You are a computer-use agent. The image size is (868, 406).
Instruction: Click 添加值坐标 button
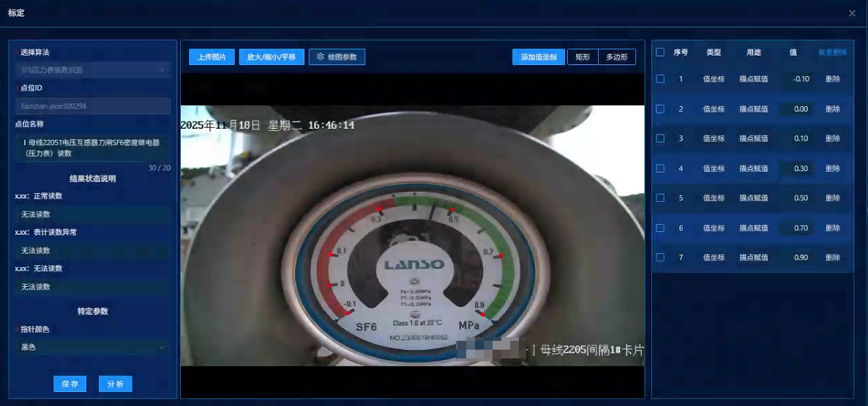pyautogui.click(x=539, y=57)
